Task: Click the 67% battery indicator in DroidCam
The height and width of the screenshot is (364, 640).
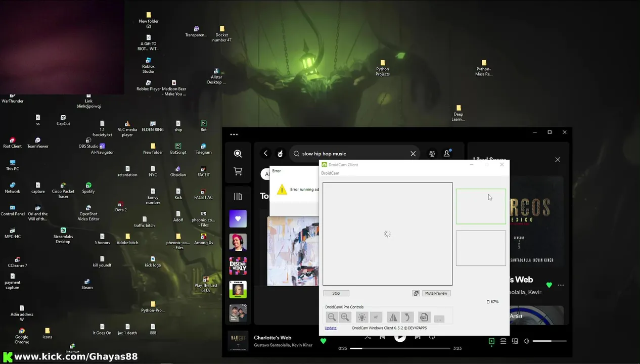Action: pos(493,302)
